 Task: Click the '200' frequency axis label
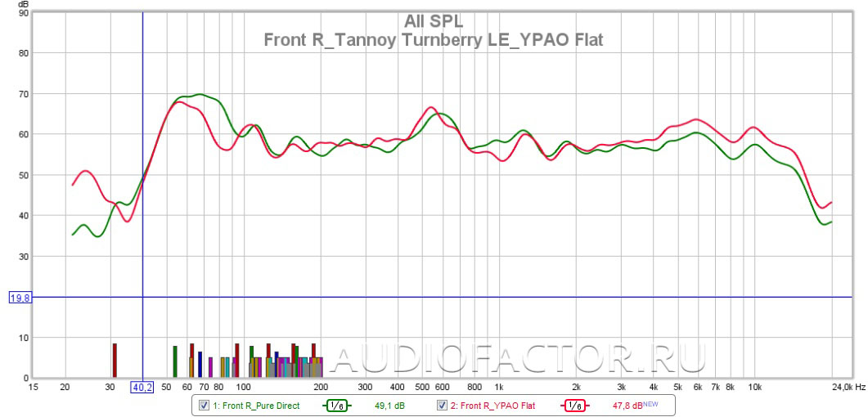pos(322,387)
